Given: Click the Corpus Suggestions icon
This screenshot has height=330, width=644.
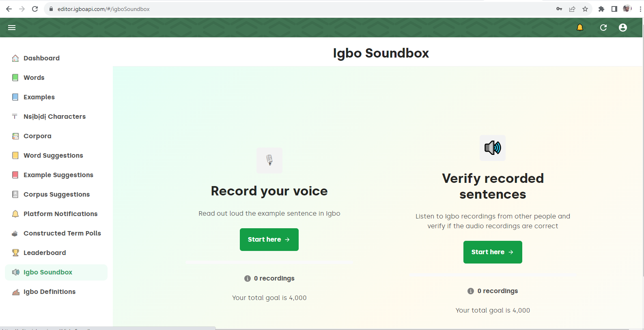Looking at the screenshot, I should tap(15, 194).
